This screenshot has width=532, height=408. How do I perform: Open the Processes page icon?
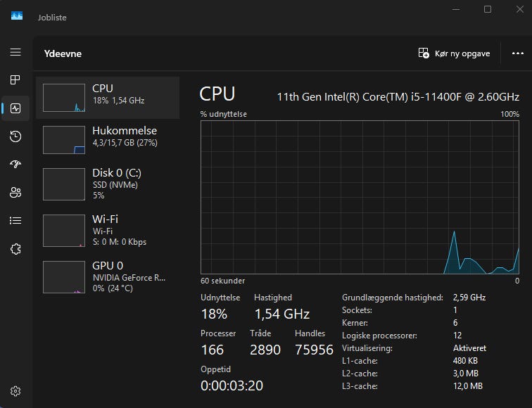[x=15, y=80]
